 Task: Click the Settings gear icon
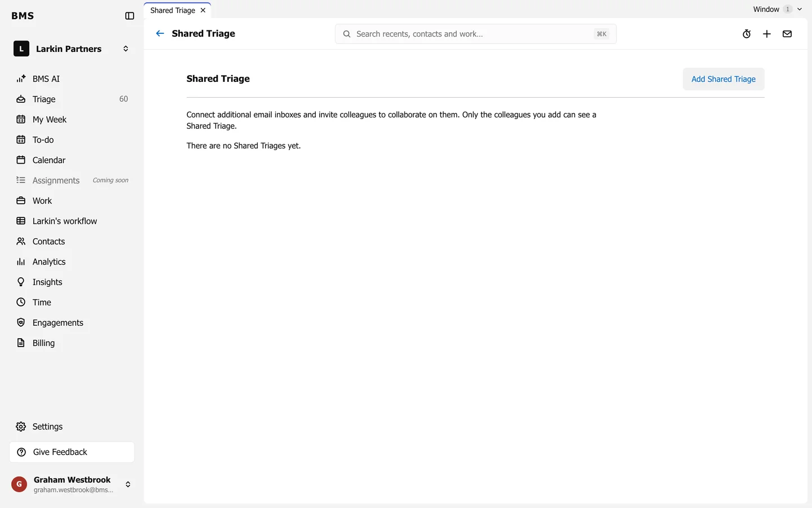21,427
